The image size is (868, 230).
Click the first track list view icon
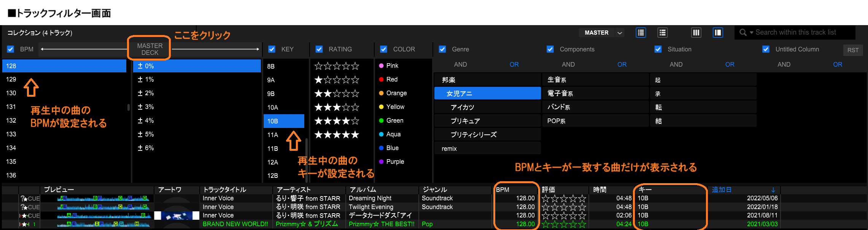(x=641, y=33)
